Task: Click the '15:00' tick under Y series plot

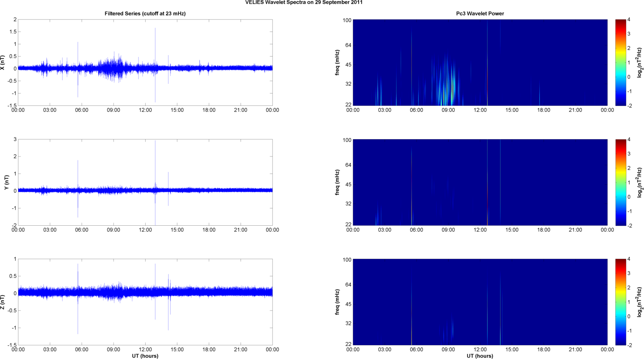Action: tap(177, 230)
